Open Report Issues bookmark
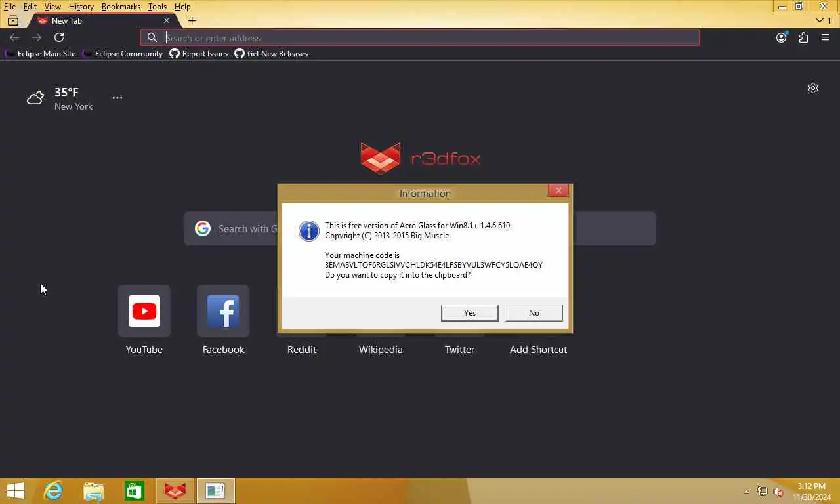Image resolution: width=840 pixels, height=504 pixels. (x=199, y=54)
